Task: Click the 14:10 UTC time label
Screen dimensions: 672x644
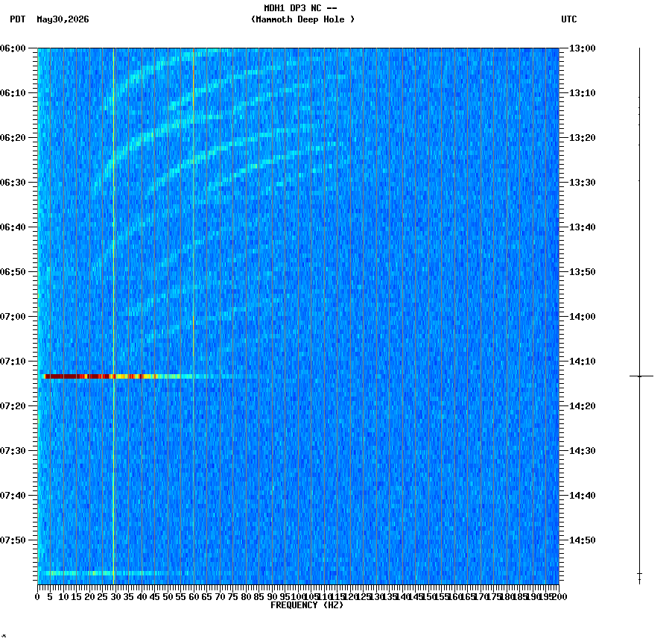Action: (583, 362)
